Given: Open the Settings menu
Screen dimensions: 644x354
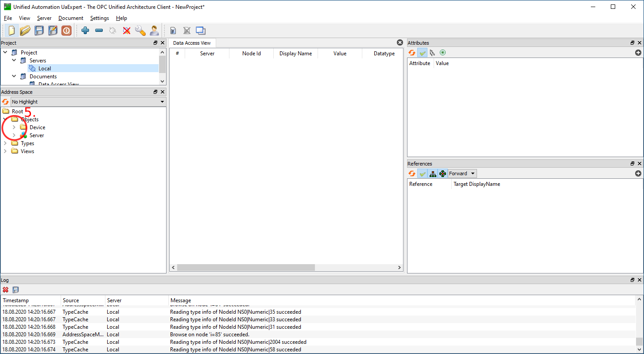Looking at the screenshot, I should pyautogui.click(x=100, y=18).
